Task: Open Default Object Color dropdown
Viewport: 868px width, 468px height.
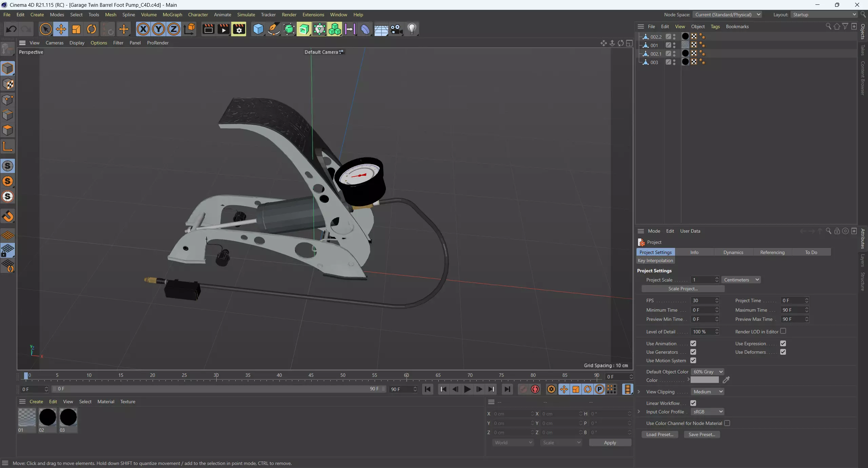Action: click(708, 372)
